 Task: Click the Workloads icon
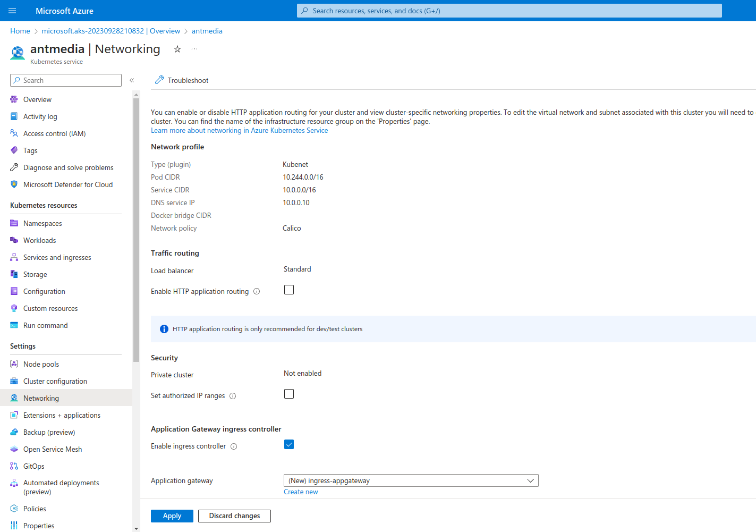pyautogui.click(x=14, y=240)
